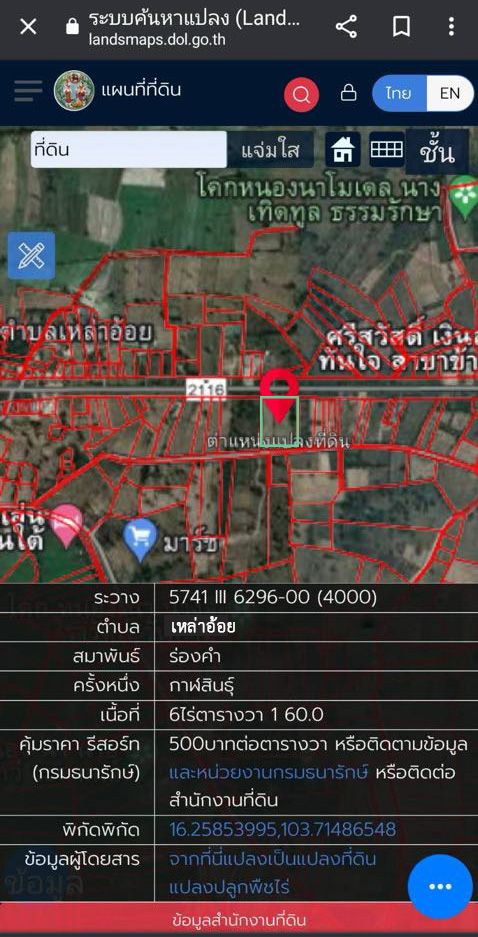The width and height of the screenshot is (478, 937).
Task: Click the Department of Lands emblem logo
Action: pos(74,91)
